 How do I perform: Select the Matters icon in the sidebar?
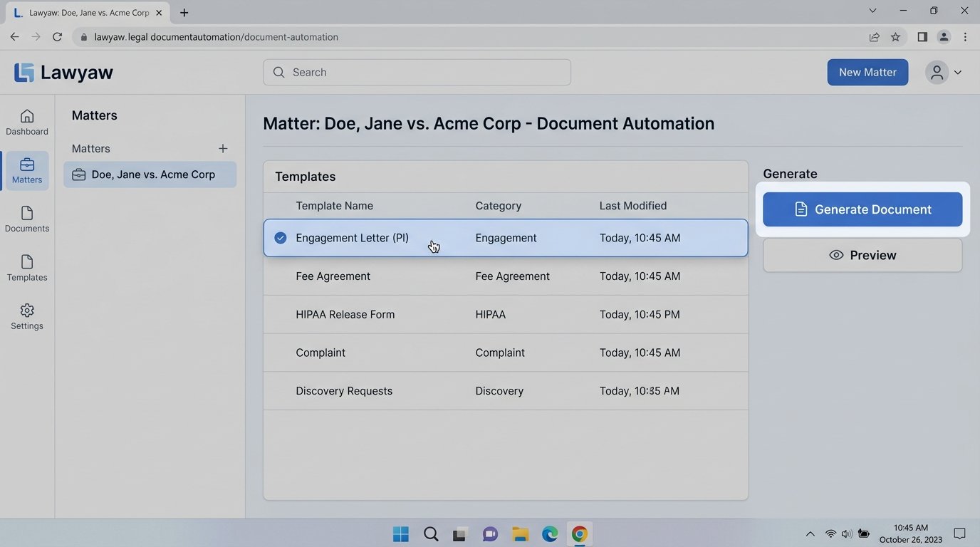26,170
